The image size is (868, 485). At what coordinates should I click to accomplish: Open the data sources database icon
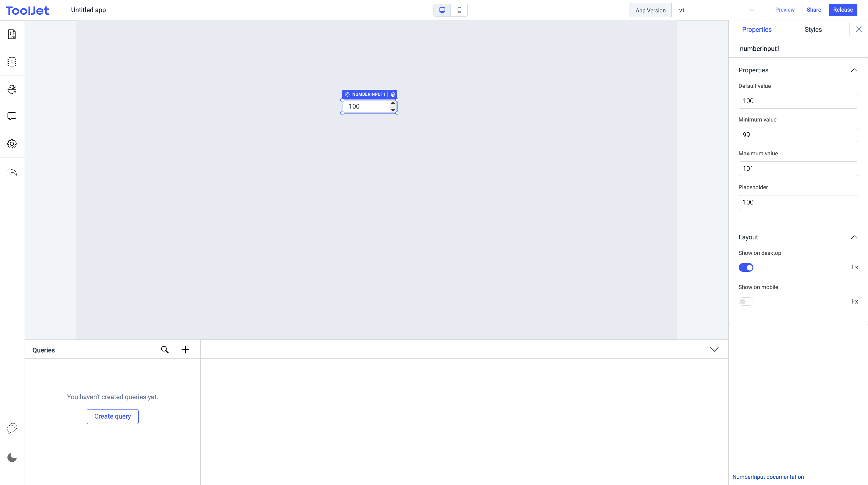tap(12, 62)
